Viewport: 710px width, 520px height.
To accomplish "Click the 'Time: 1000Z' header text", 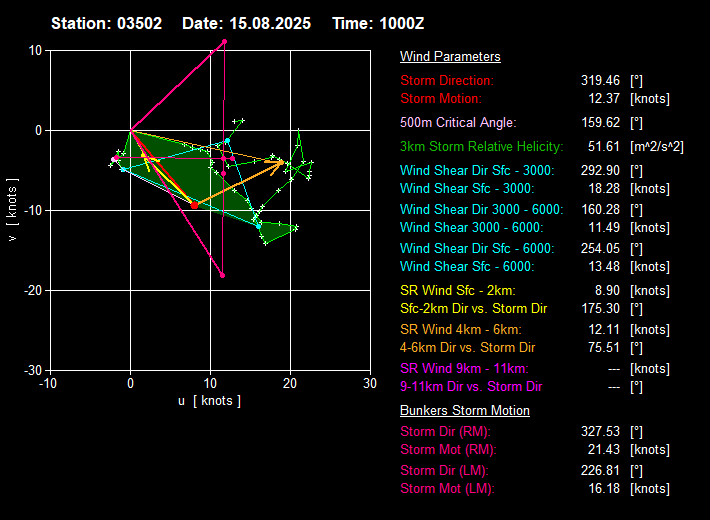I will coord(378,24).
